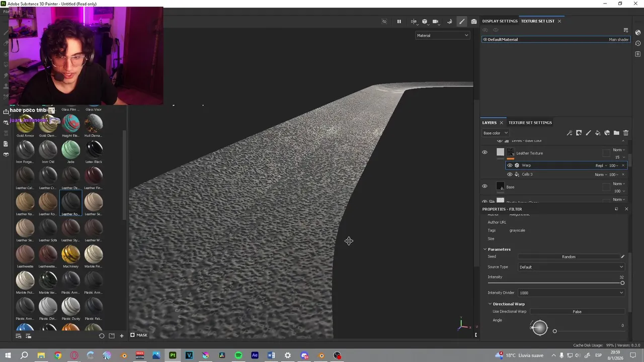Open the Windows Start menu
Image resolution: width=644 pixels, height=362 pixels.
point(8,355)
